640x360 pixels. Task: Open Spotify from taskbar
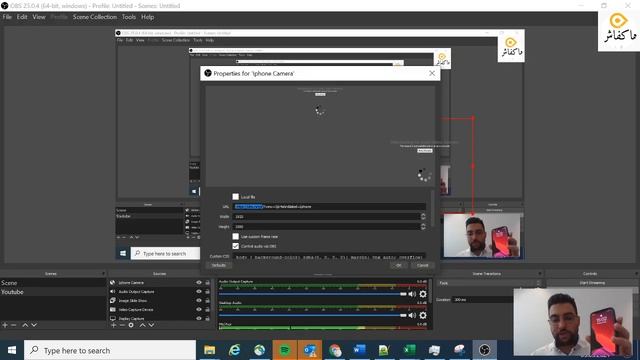284,350
